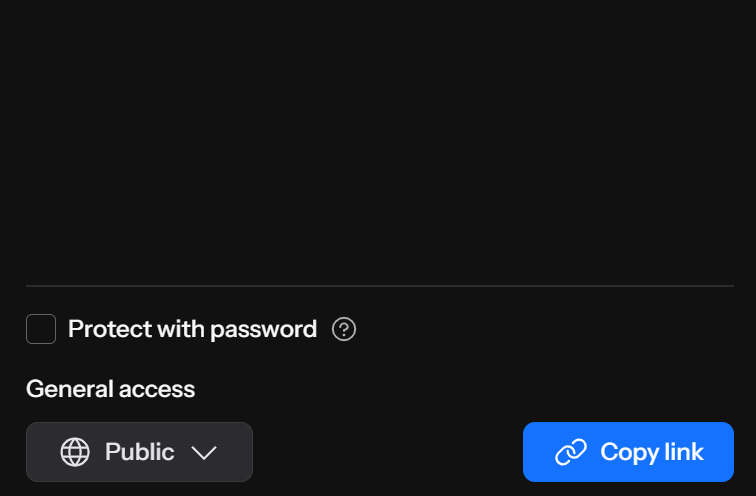Copy the share link via blue button text
This screenshot has width=756, height=496.
pos(652,453)
